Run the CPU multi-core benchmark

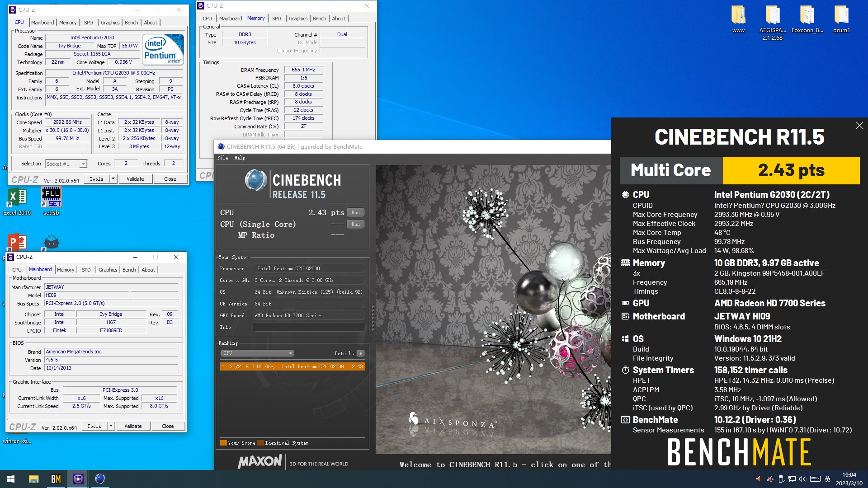tap(356, 212)
